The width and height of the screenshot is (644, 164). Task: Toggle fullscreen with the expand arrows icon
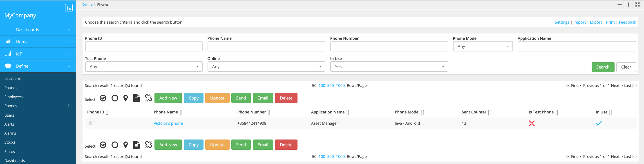click(x=637, y=4)
